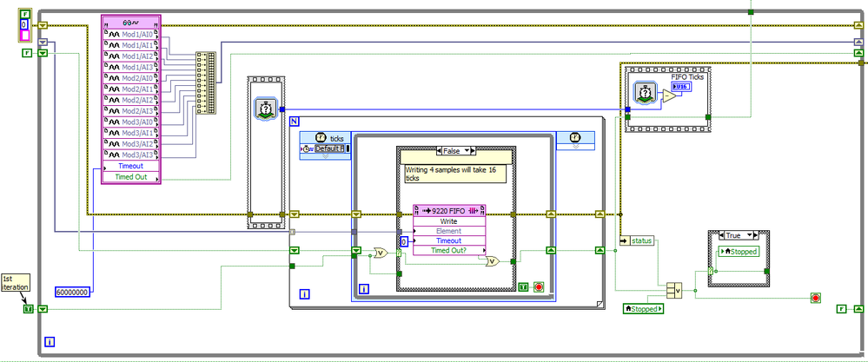Click the bottom-left green shift register
The width and height of the screenshot is (868, 362).
pyautogui.click(x=43, y=309)
